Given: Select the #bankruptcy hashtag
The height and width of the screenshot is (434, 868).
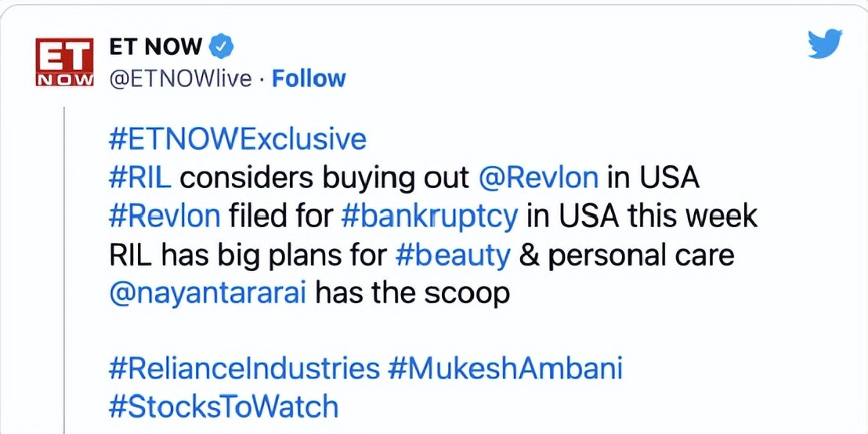Looking at the screenshot, I should click(x=430, y=215).
